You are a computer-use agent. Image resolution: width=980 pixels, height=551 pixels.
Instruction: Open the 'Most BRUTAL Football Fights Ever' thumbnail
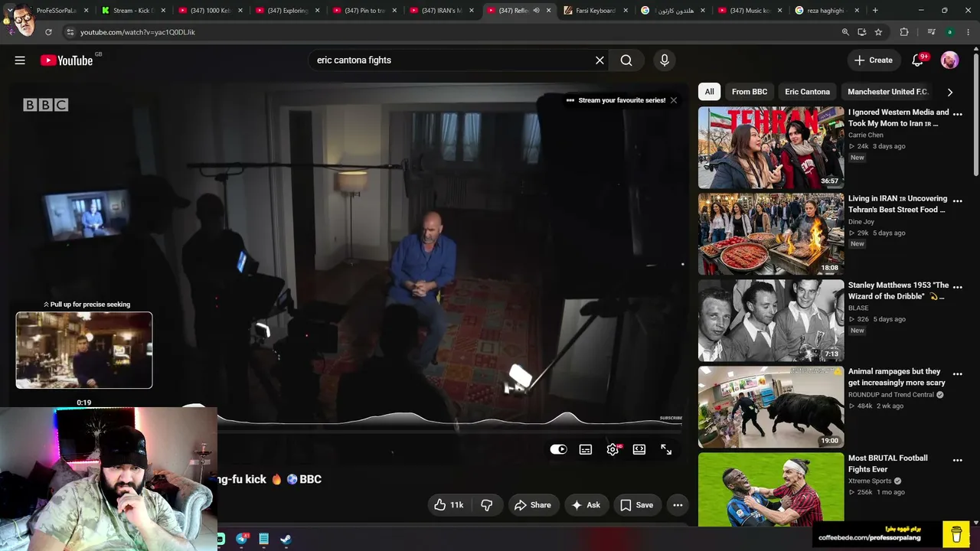coord(771,488)
